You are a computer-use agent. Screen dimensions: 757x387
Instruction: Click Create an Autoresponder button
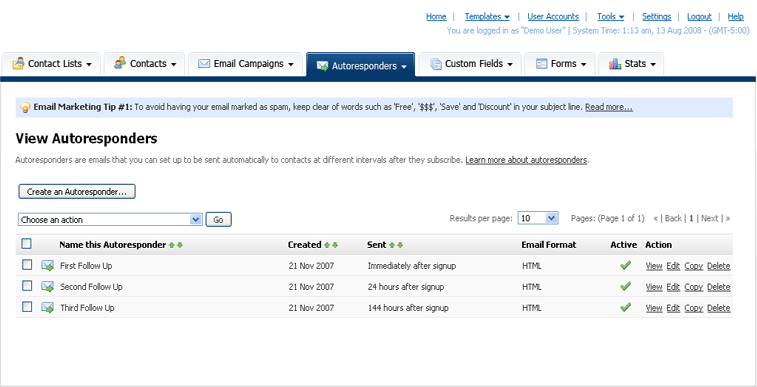77,192
